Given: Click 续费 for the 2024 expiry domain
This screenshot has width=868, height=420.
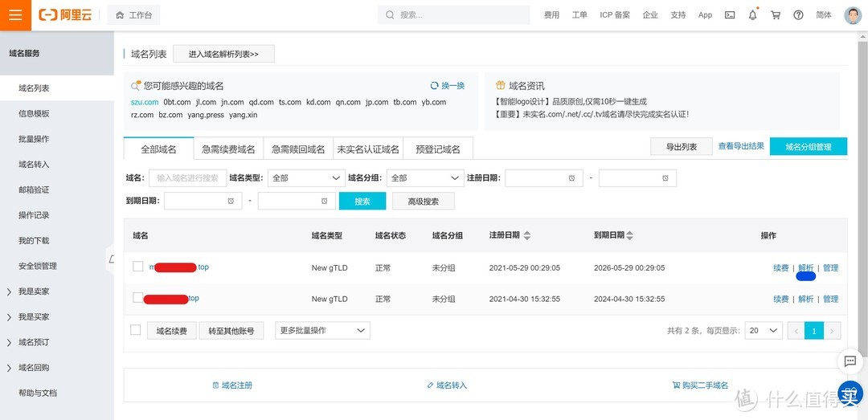Looking at the screenshot, I should pyautogui.click(x=781, y=299).
